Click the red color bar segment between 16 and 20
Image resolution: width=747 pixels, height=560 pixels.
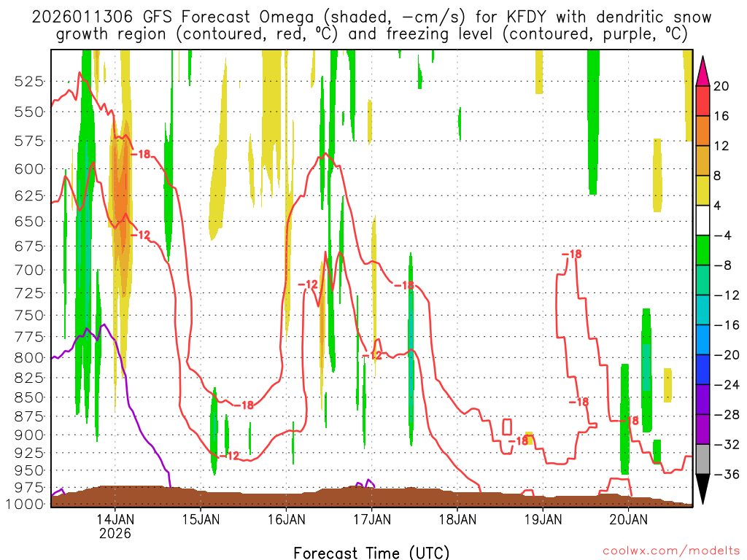point(703,101)
